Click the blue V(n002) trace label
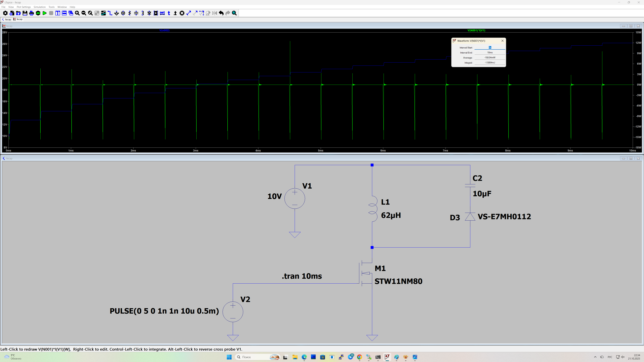This screenshot has height=362, width=644. (x=164, y=31)
